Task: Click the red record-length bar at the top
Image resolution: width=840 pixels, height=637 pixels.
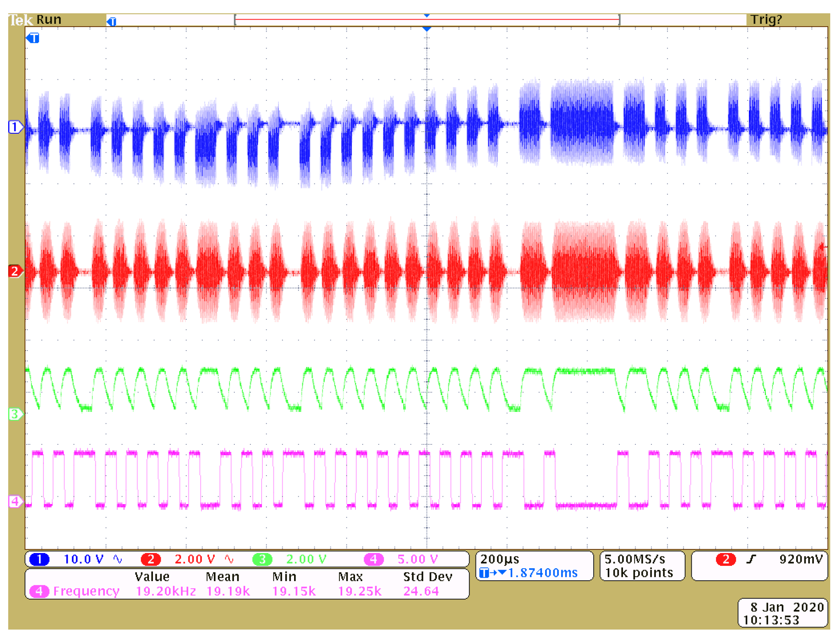Action: click(426, 19)
